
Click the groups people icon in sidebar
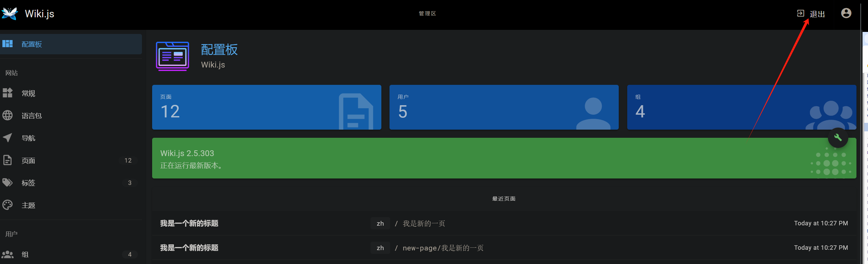7,254
